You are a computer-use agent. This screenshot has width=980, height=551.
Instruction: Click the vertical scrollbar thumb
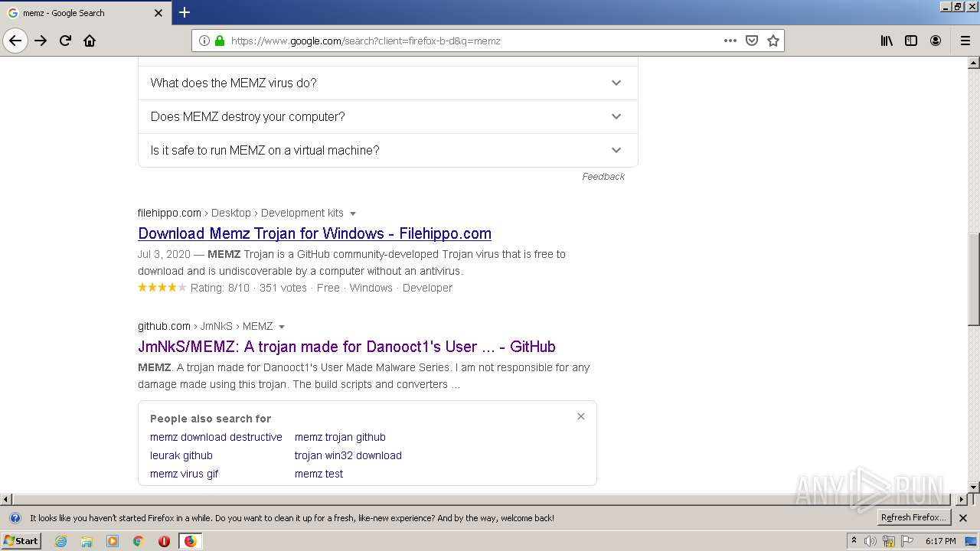[974, 279]
